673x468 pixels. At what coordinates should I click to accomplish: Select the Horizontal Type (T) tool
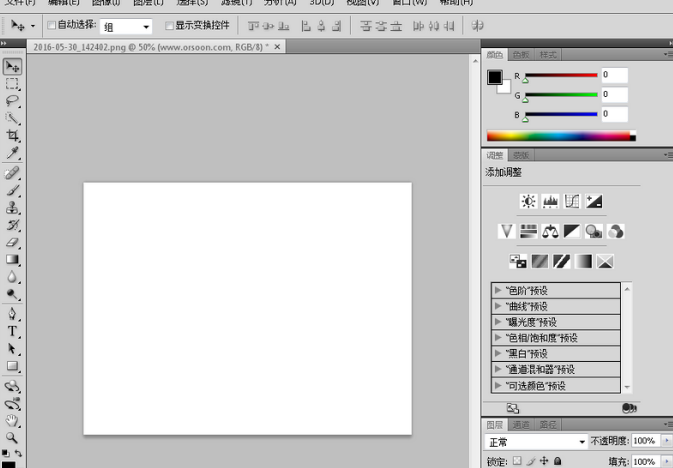point(12,331)
